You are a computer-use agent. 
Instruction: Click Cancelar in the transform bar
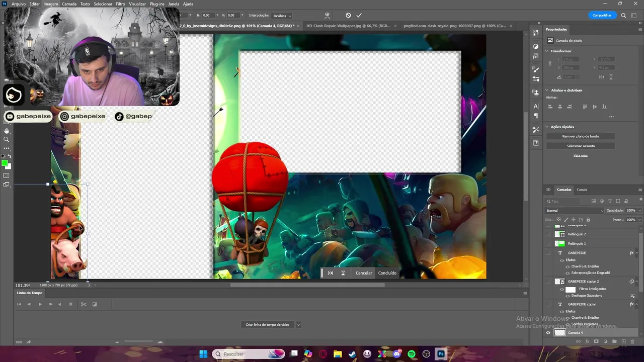coord(364,273)
